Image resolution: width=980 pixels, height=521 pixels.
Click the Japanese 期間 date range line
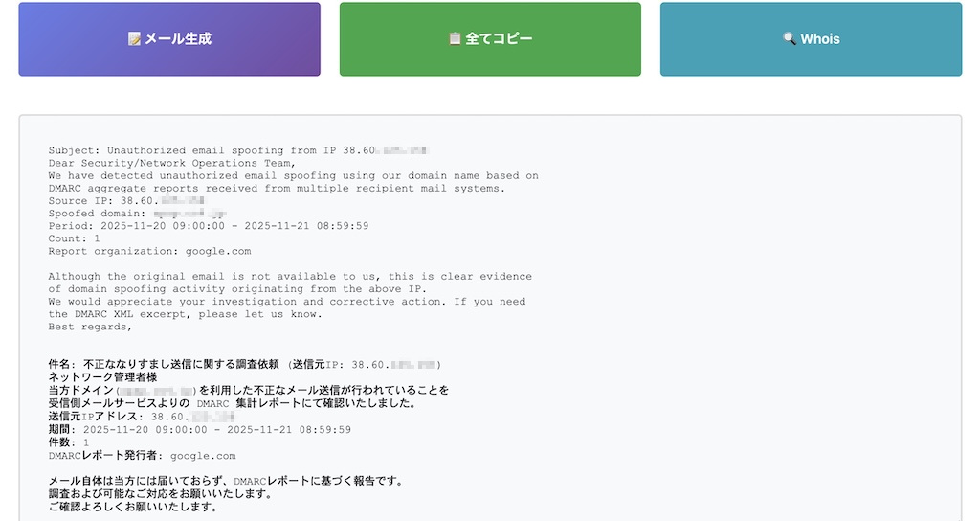199,430
